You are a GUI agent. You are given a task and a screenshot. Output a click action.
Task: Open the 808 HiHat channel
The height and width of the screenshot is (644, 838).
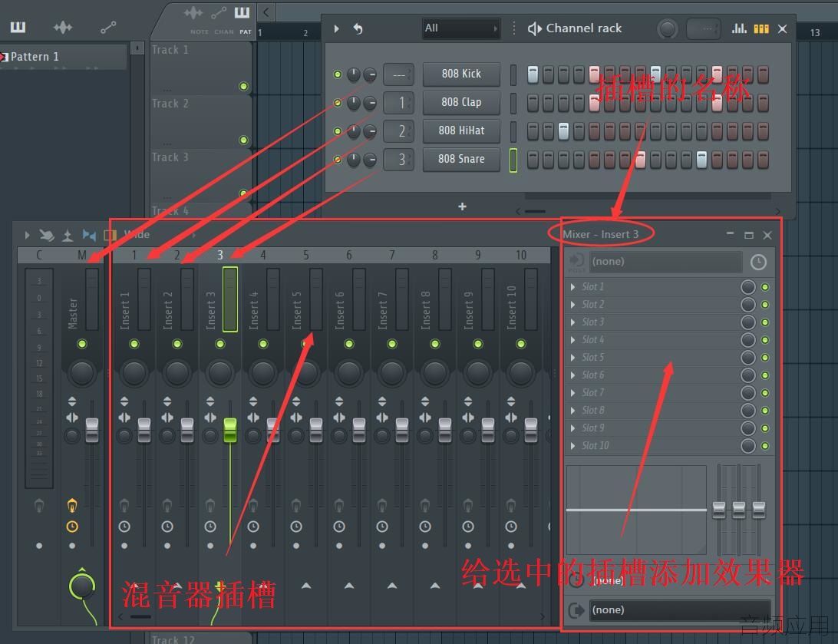tap(461, 130)
